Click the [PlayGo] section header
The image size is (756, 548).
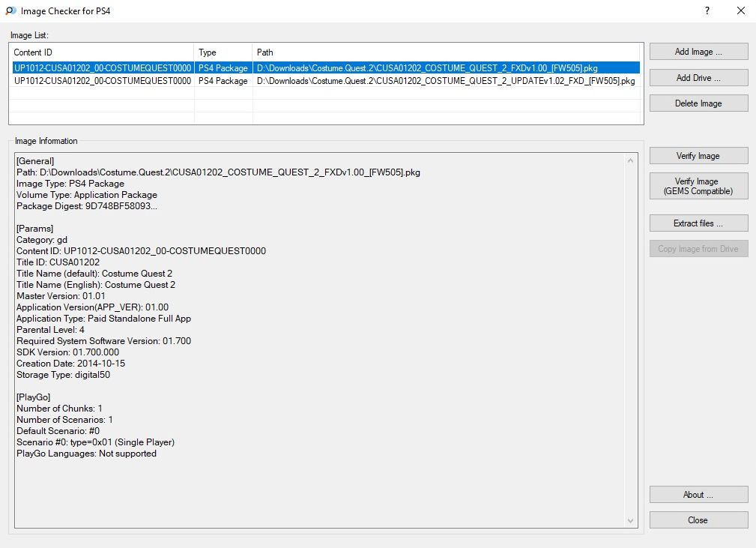coord(33,397)
